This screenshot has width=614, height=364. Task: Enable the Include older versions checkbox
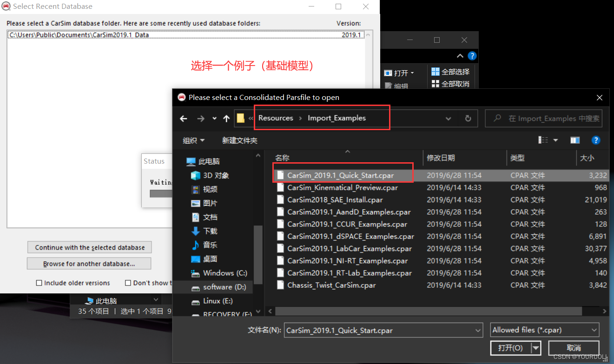pyautogui.click(x=39, y=283)
